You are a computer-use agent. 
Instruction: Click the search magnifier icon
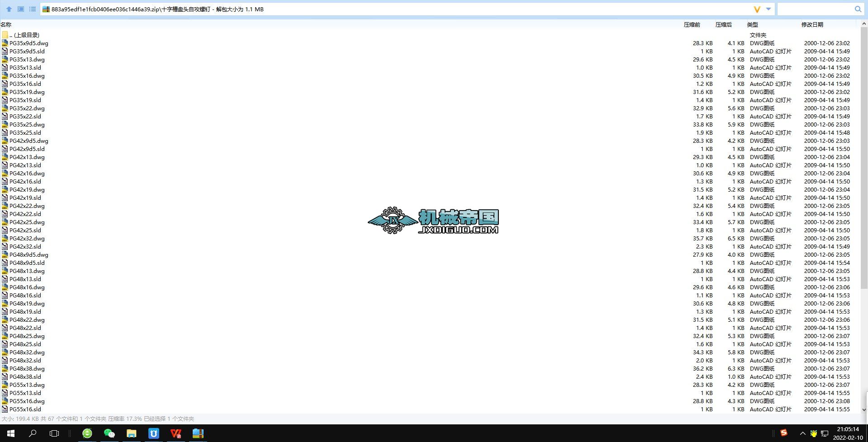click(x=858, y=9)
